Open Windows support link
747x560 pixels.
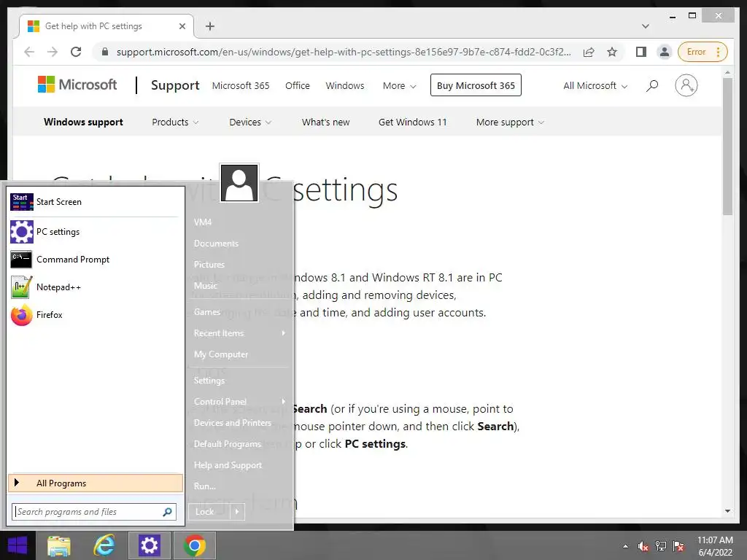click(83, 122)
